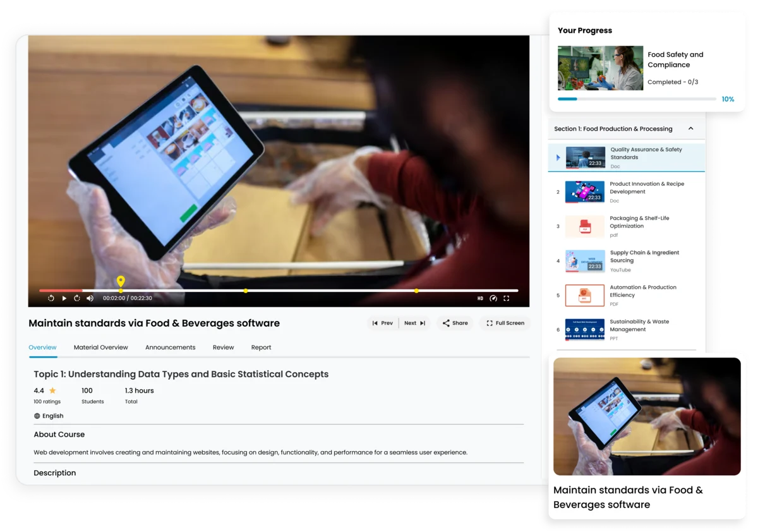Click the skip forward icon in player
The height and width of the screenshot is (532, 758).
77,298
